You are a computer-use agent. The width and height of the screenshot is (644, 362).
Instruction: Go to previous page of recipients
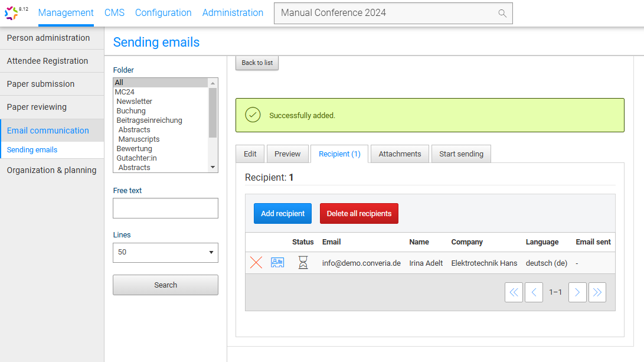[x=534, y=292]
